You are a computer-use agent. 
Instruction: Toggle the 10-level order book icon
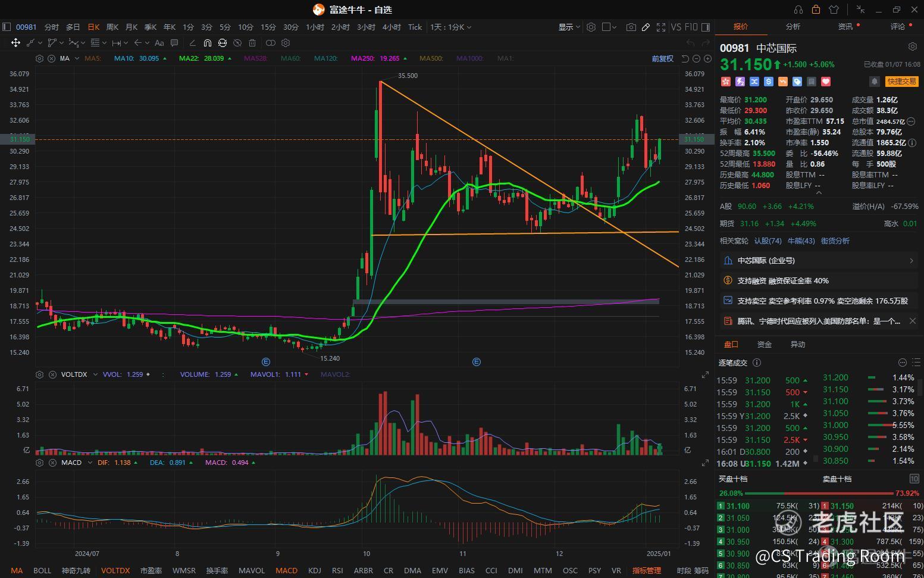click(x=914, y=479)
